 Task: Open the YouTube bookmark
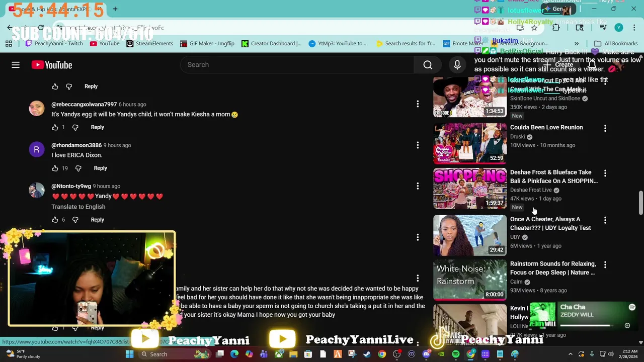point(105,43)
